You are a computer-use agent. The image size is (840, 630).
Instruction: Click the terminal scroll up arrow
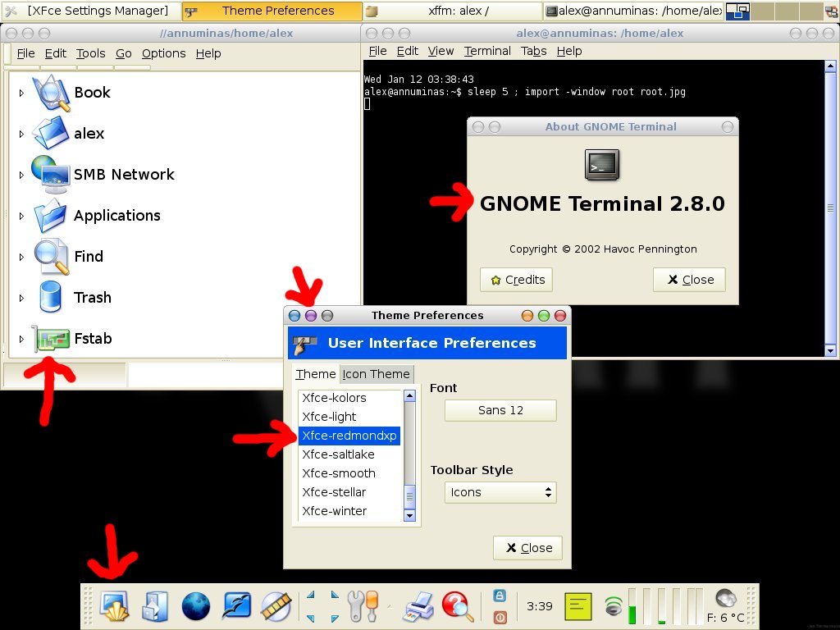click(x=830, y=66)
